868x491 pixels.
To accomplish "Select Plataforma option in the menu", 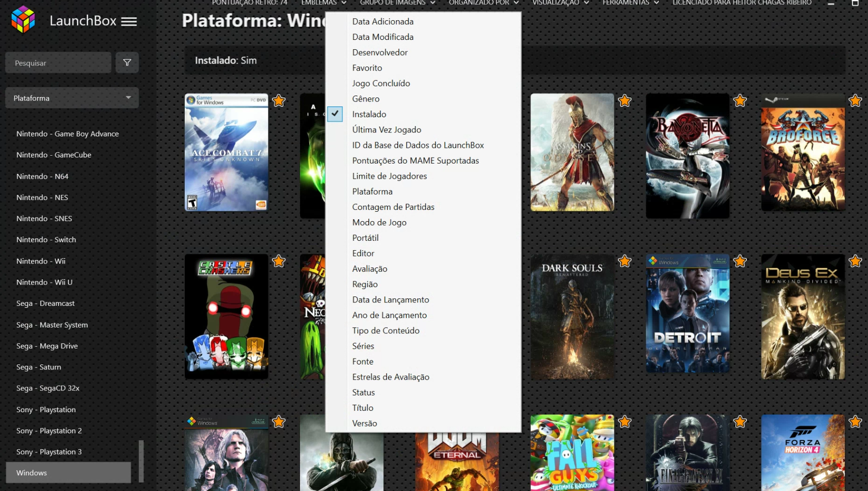I will [372, 192].
